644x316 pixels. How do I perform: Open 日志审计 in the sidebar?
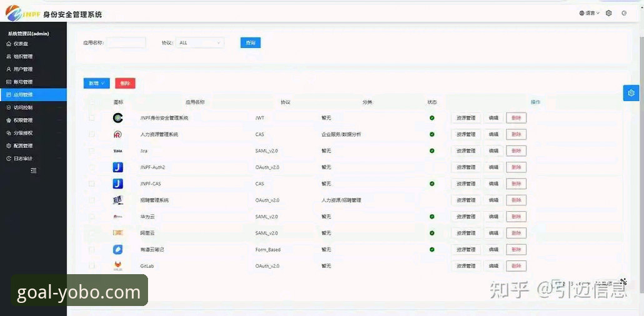[x=33, y=159]
